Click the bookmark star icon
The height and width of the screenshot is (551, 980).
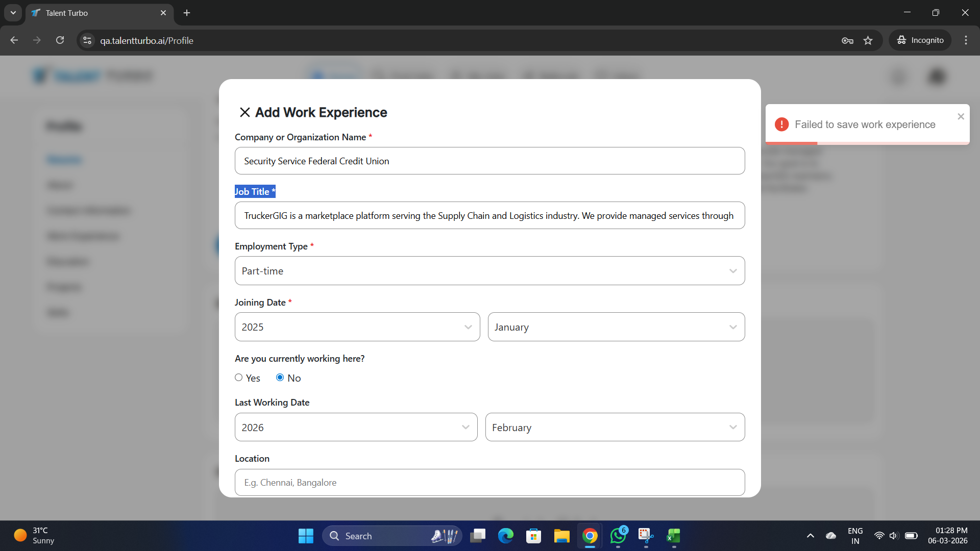(868, 40)
